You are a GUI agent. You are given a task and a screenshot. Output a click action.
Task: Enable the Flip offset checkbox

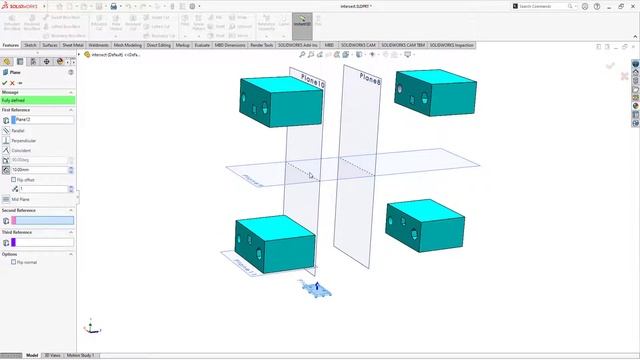coord(13,180)
